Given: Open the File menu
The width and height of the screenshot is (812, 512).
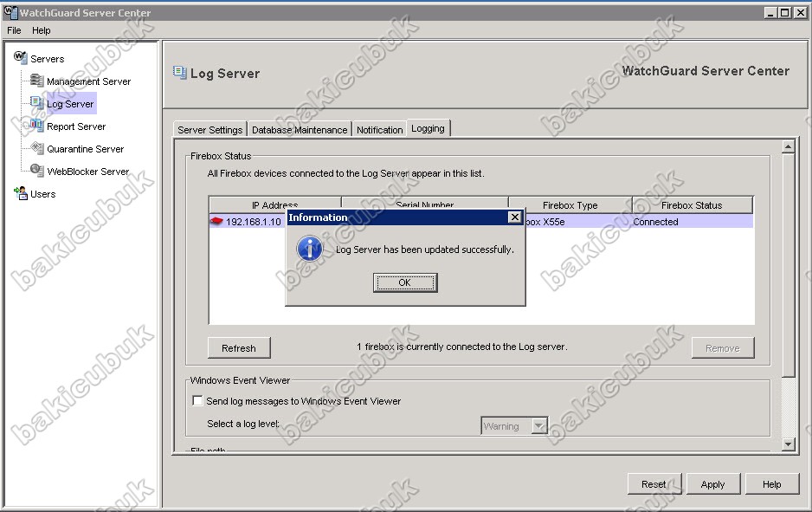Looking at the screenshot, I should 14,30.
